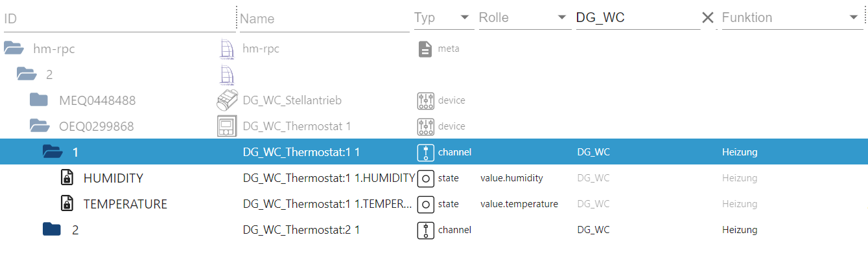868x259 pixels.
Task: Click the ID filter input field
Action: [117, 19]
